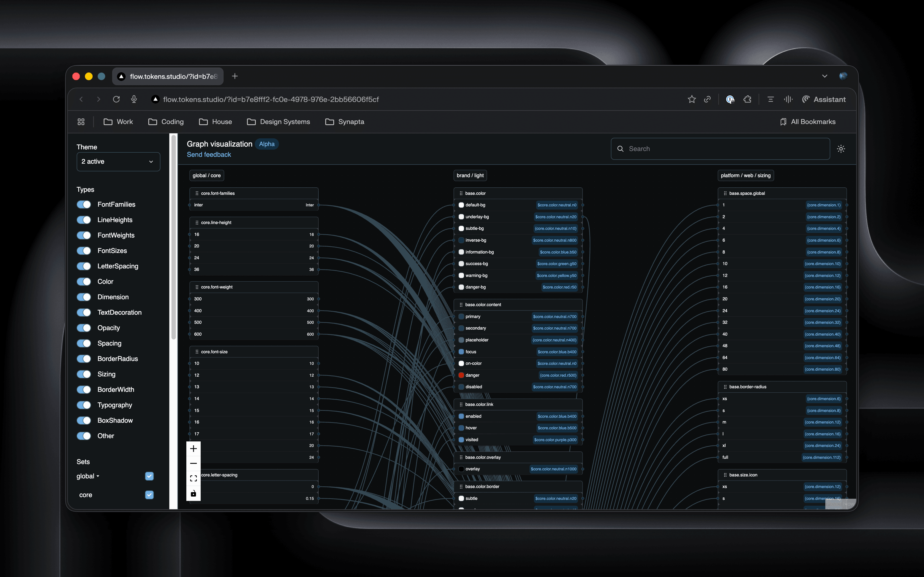Click the Send feedback link
This screenshot has height=577, width=924.
(x=209, y=155)
